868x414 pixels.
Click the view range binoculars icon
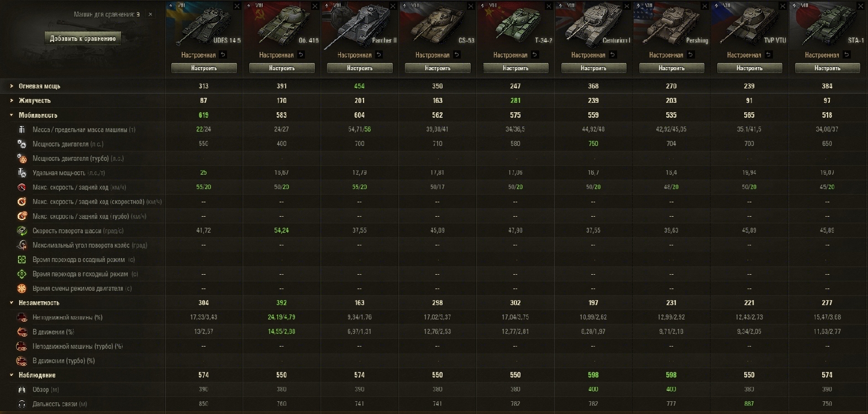click(x=22, y=390)
